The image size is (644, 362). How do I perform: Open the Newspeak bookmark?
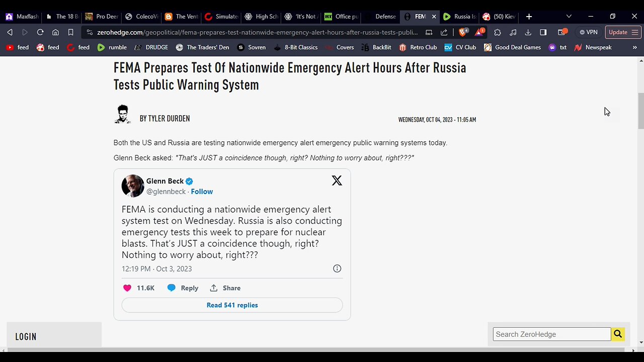[x=593, y=47]
